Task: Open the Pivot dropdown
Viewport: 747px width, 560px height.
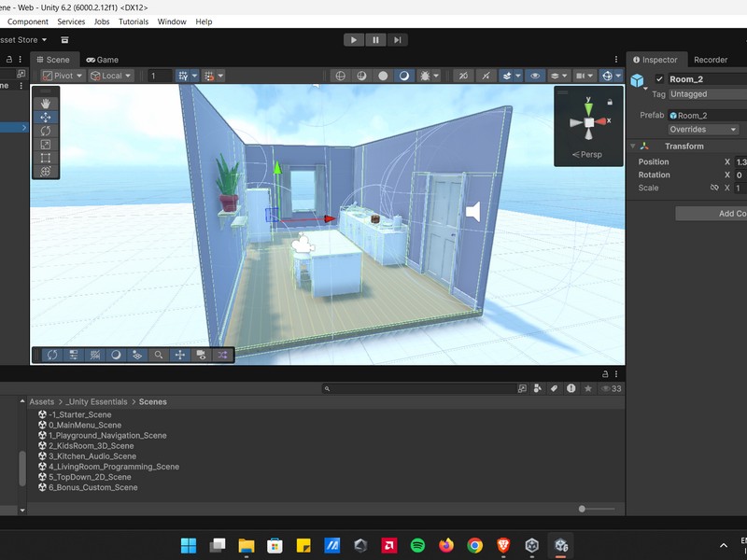Action: [x=63, y=76]
